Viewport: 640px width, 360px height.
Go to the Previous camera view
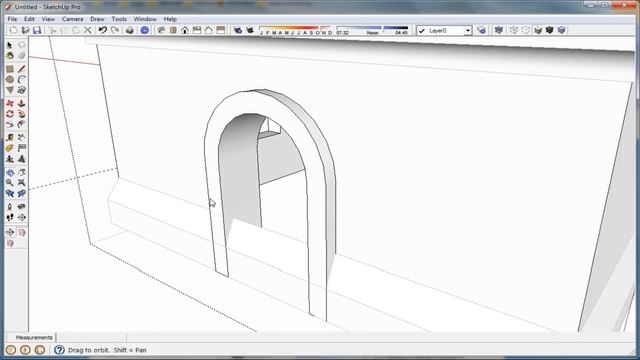(x=10, y=193)
